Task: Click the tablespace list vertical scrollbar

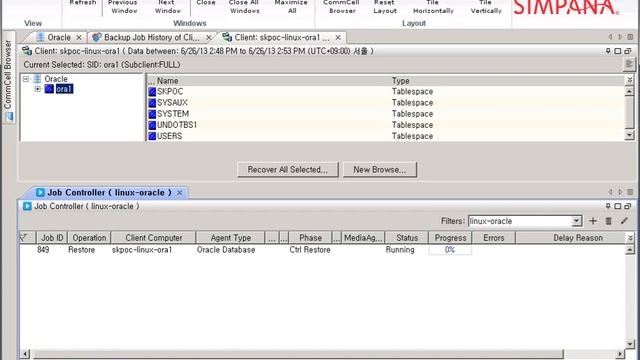Action: click(629, 113)
